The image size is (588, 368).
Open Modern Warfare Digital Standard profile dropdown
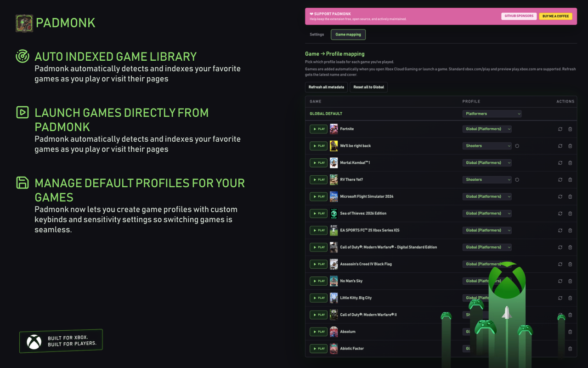tap(487, 247)
